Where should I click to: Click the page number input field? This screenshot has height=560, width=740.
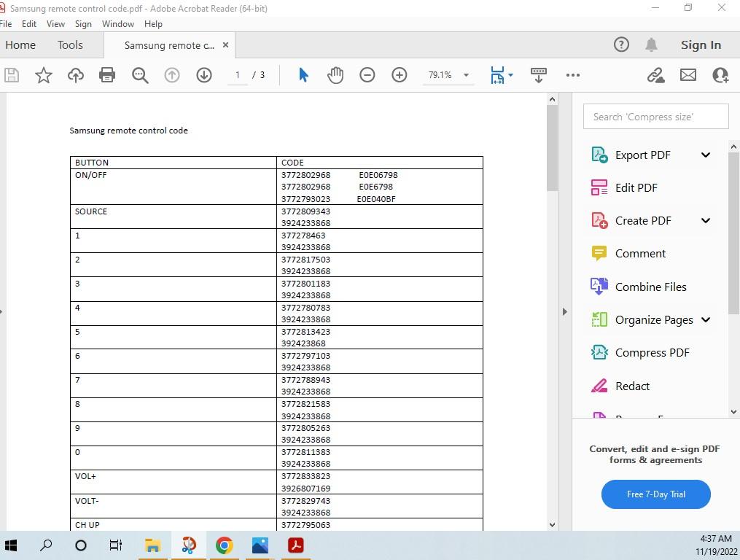pos(238,75)
